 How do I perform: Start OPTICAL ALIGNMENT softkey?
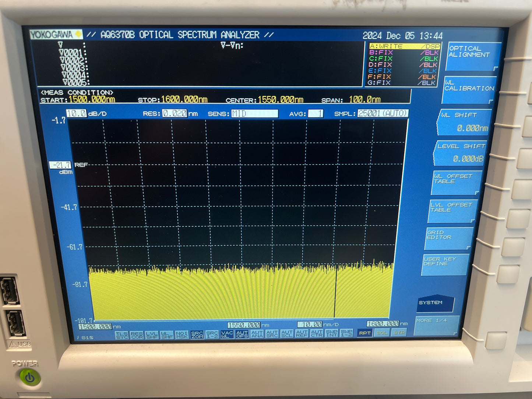click(x=473, y=57)
